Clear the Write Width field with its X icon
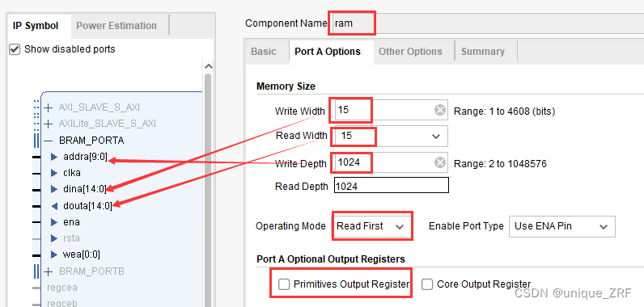This screenshot has height=307, width=644. click(x=440, y=110)
